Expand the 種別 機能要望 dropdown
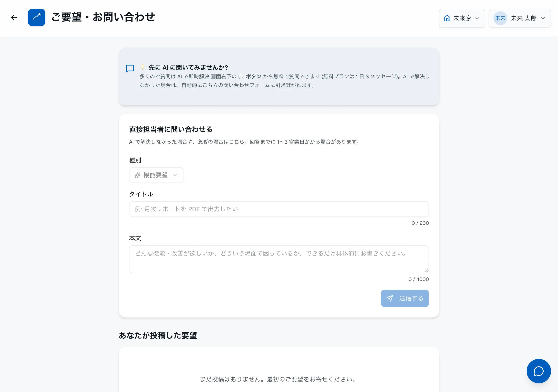 [156, 175]
